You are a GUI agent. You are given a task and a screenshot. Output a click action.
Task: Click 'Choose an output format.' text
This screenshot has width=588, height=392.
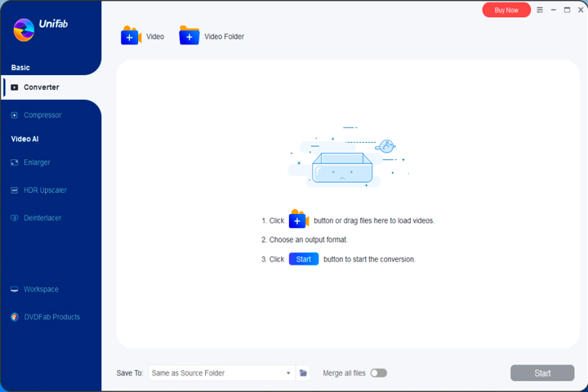pyautogui.click(x=308, y=240)
